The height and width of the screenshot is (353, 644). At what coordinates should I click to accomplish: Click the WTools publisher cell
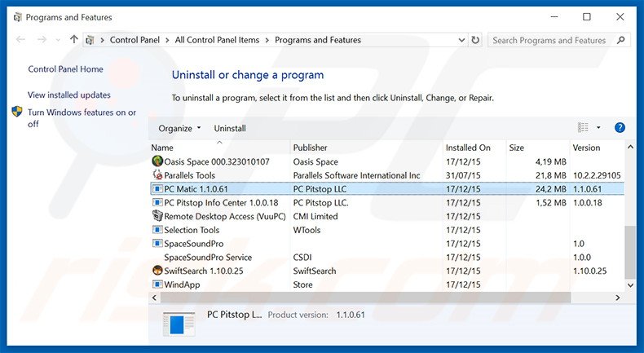click(307, 230)
